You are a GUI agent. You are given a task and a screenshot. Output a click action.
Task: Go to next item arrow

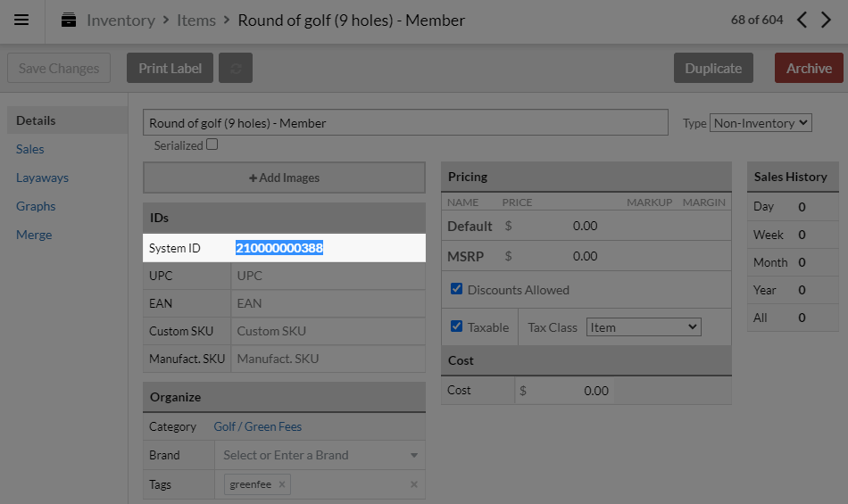click(x=826, y=20)
